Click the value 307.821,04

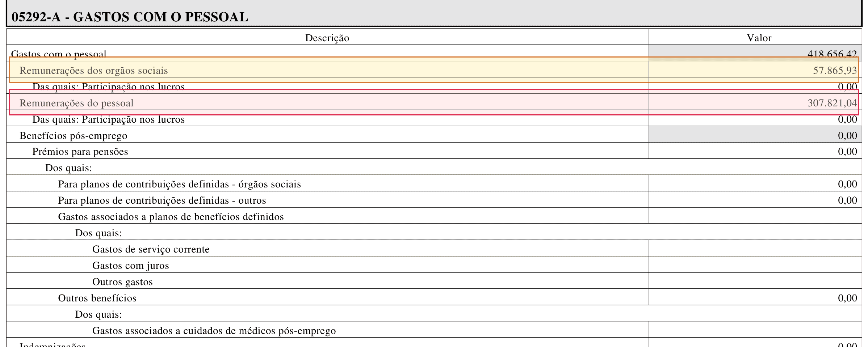(832, 103)
